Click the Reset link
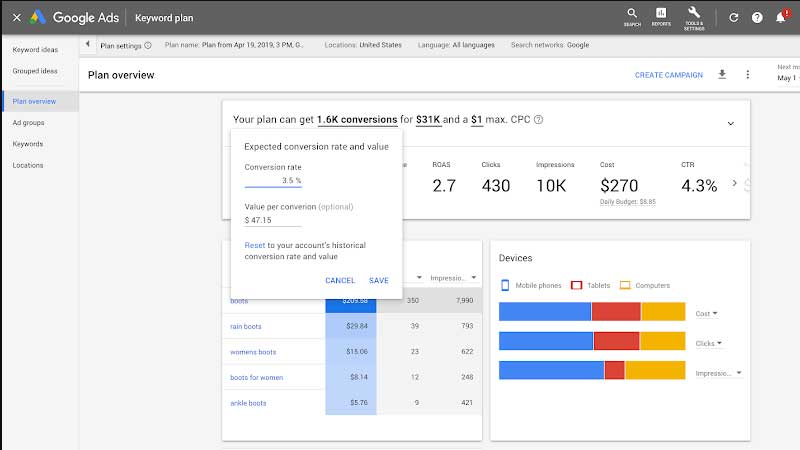Screen dimensions: 800x450 tap(255, 245)
